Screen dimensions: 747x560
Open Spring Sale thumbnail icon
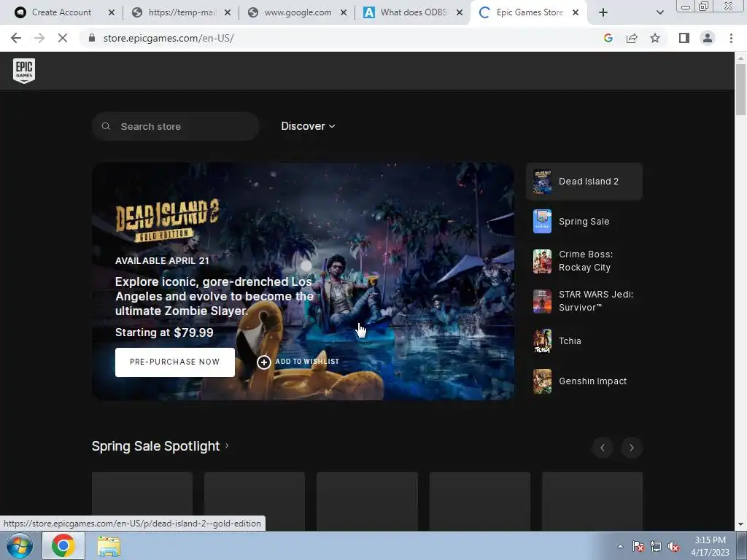click(542, 222)
